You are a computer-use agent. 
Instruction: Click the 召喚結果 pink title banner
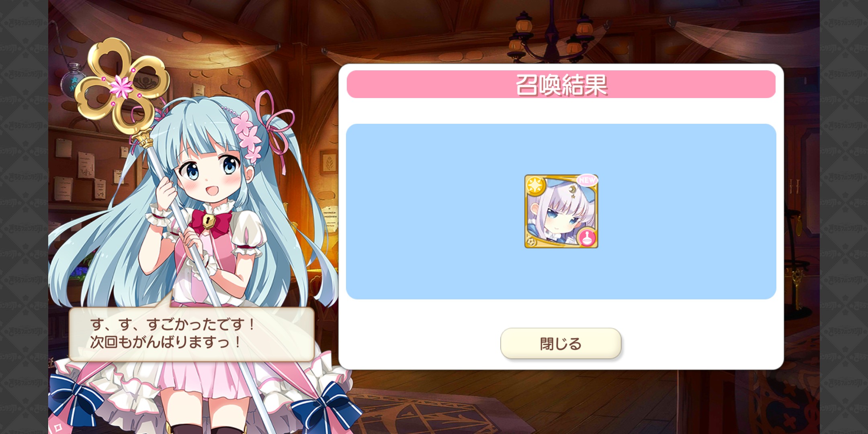pyautogui.click(x=561, y=84)
